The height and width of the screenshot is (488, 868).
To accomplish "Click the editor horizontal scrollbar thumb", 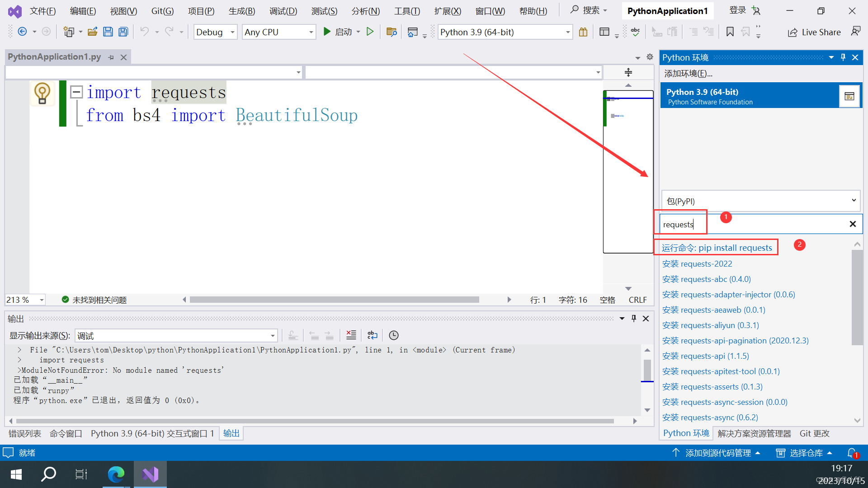I will (334, 300).
